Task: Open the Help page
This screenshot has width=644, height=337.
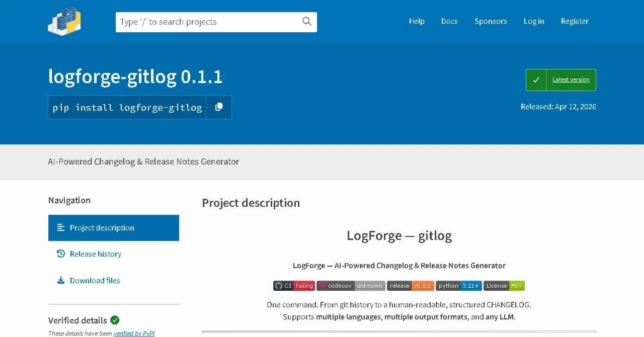Action: click(x=417, y=21)
